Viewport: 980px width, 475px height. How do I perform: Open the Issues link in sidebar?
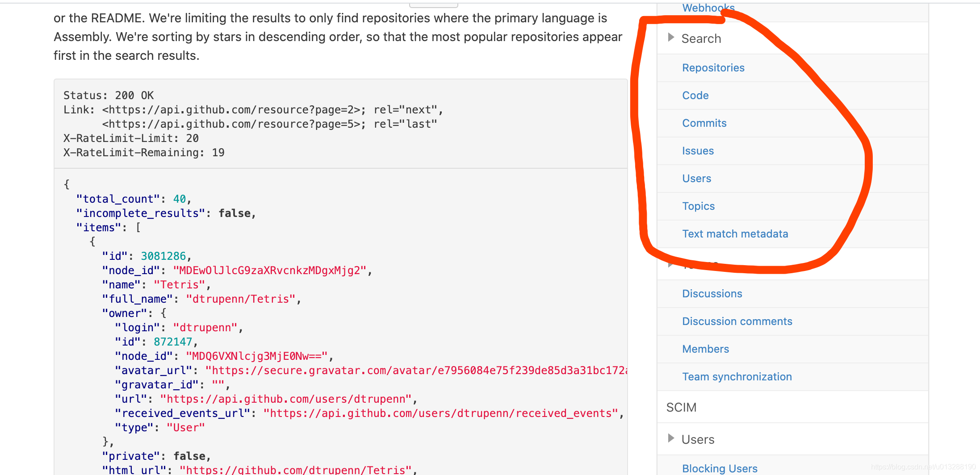click(x=698, y=151)
